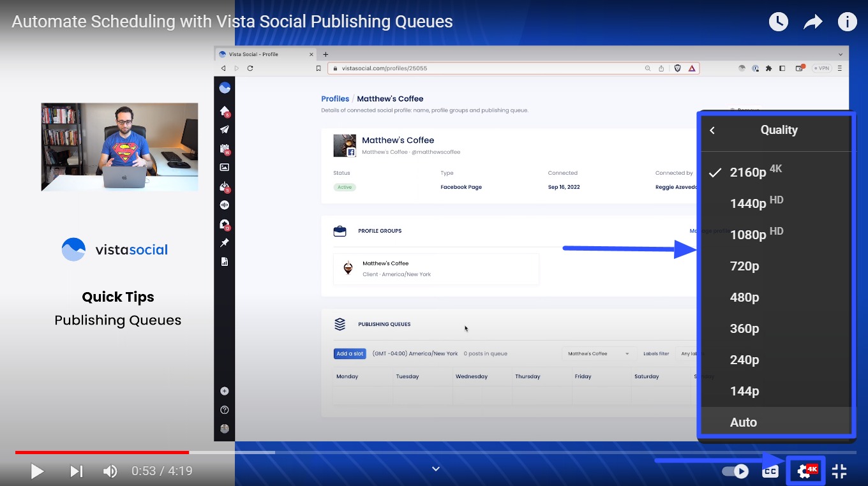Screen dimensions: 868x486
Task: Open the calendar icon in the sidebar
Action: [x=224, y=148]
